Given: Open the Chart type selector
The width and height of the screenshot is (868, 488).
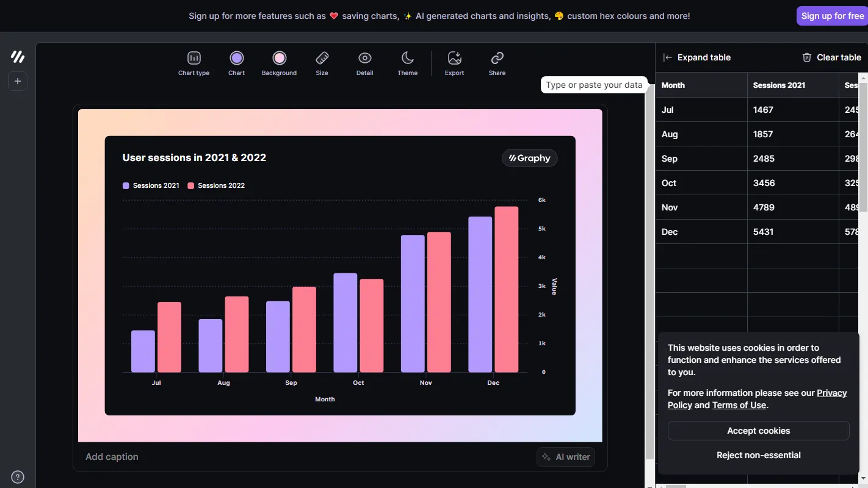Looking at the screenshot, I should click(x=193, y=59).
